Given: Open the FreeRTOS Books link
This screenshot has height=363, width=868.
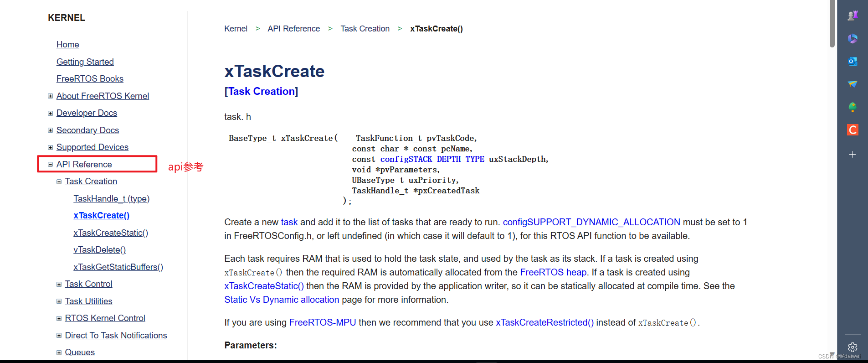Looking at the screenshot, I should 90,79.
